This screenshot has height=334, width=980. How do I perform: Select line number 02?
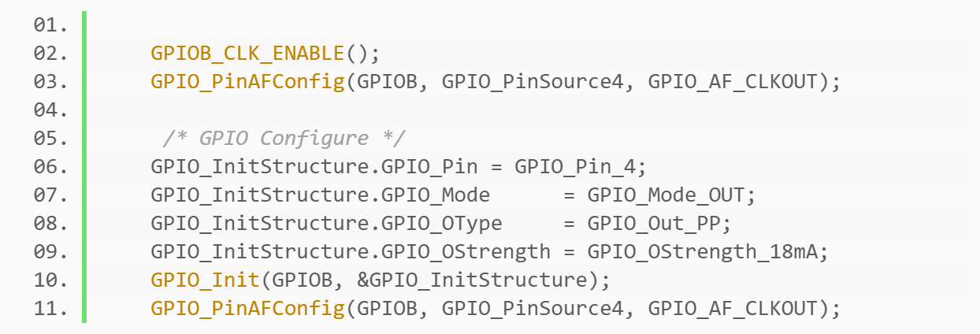[x=50, y=54]
